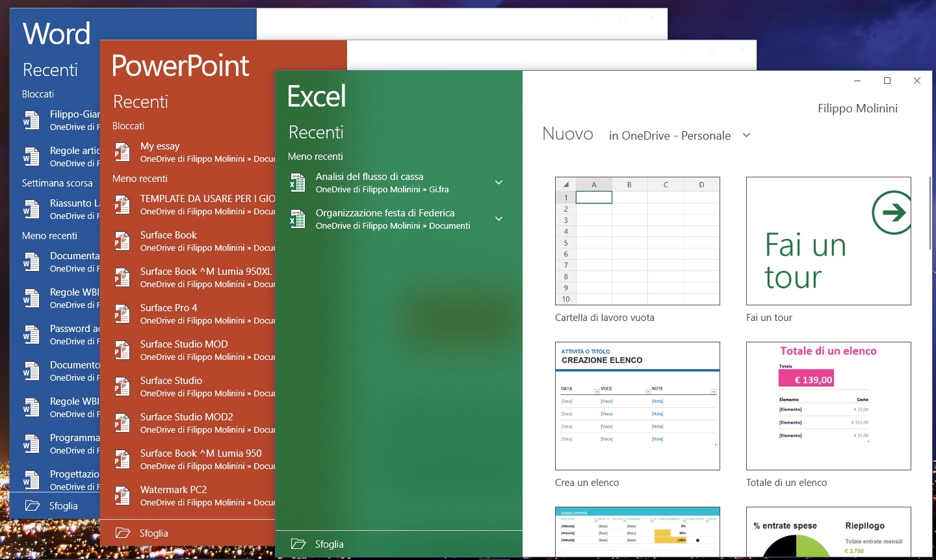936x560 pixels.
Task: Click PowerPoint icon for TEMPLATE DA USARE presentation
Action: tap(122, 205)
